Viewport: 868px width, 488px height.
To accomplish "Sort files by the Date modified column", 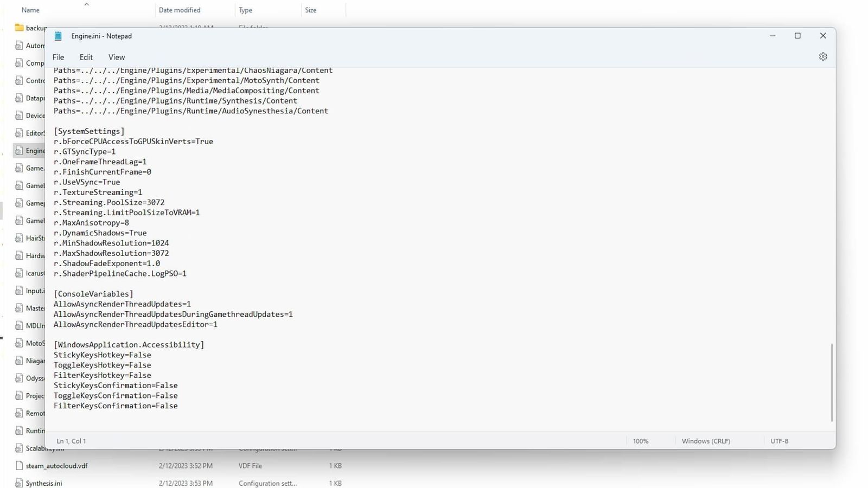I will coord(180,10).
